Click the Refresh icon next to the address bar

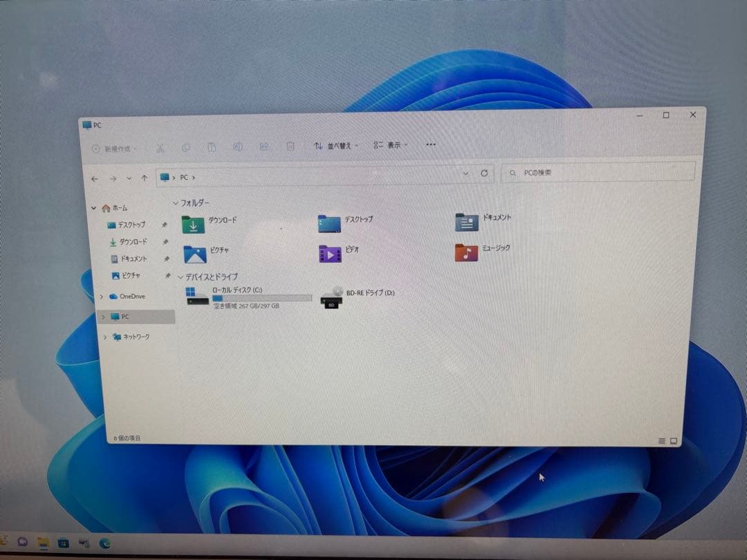click(x=484, y=174)
